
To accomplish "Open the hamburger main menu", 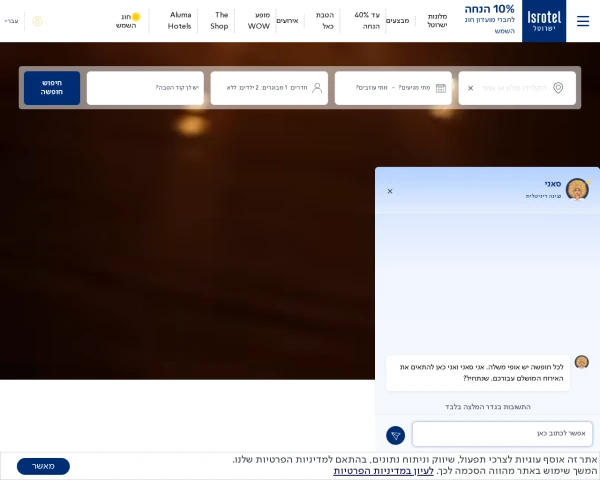I will tap(583, 21).
